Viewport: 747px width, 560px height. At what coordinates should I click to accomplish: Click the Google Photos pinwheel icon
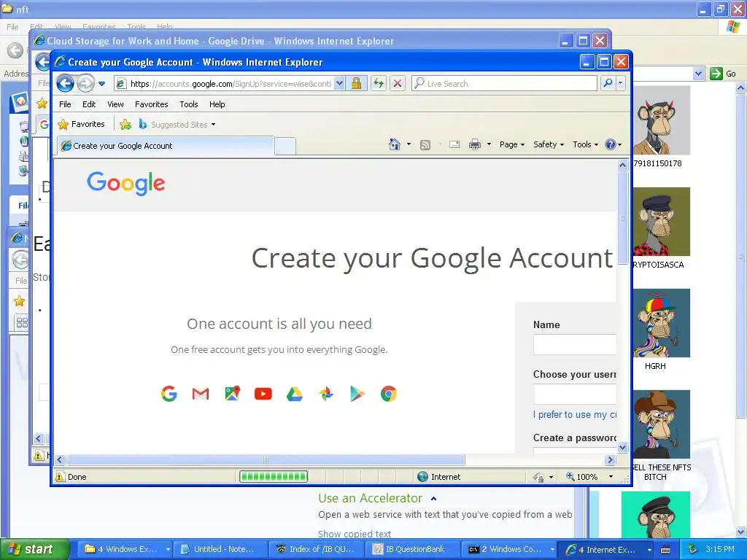pos(326,394)
